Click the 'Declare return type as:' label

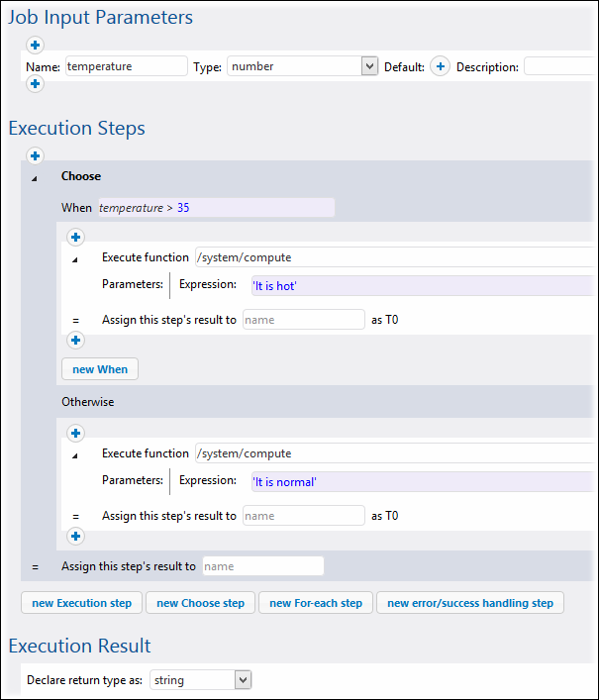click(x=84, y=680)
